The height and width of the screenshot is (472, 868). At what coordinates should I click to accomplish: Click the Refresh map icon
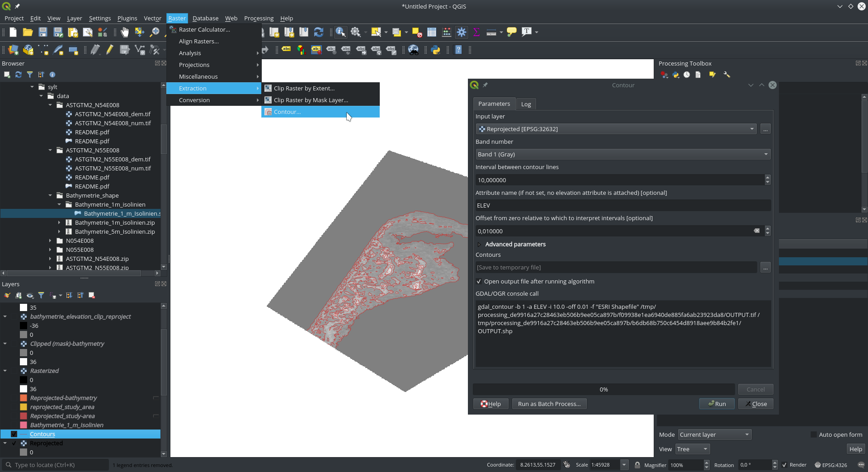pyautogui.click(x=319, y=32)
